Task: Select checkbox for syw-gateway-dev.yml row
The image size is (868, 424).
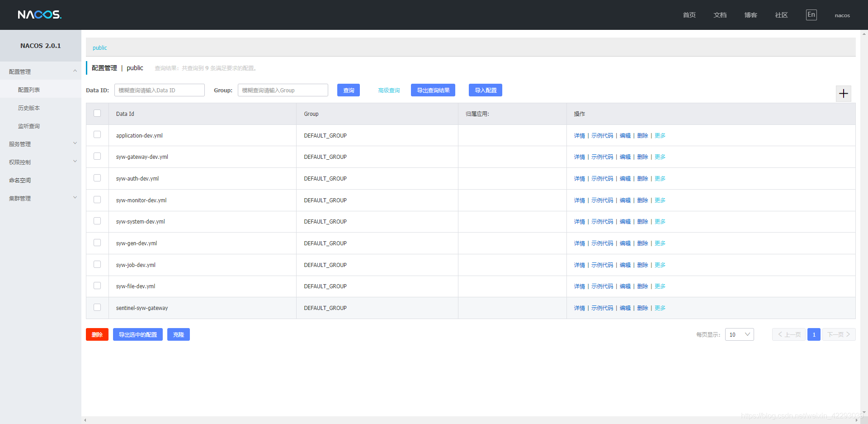Action: 97,156
